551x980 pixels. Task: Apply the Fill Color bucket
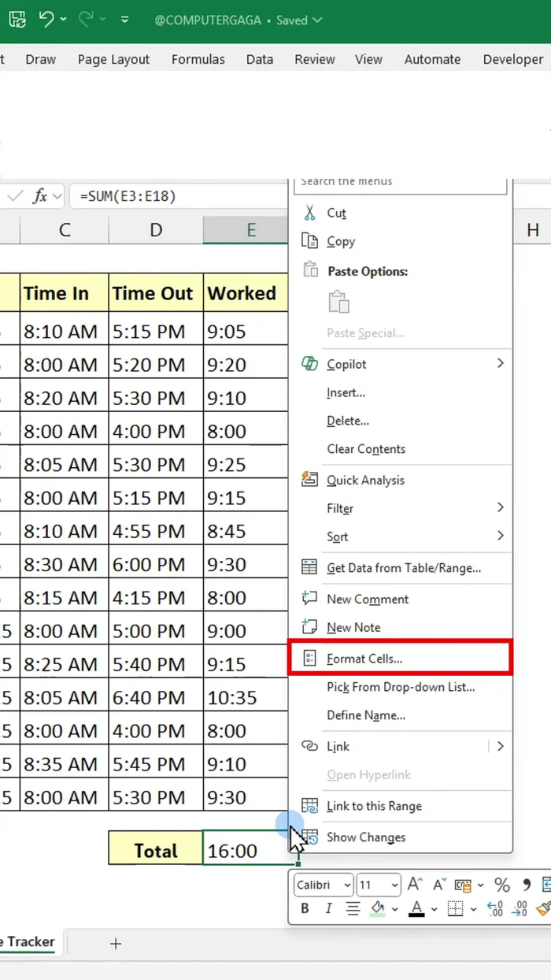378,909
